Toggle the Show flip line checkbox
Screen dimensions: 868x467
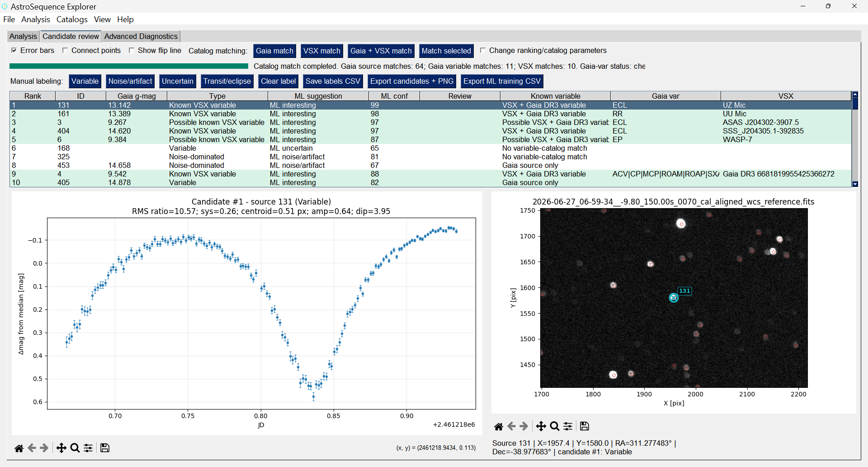click(132, 50)
